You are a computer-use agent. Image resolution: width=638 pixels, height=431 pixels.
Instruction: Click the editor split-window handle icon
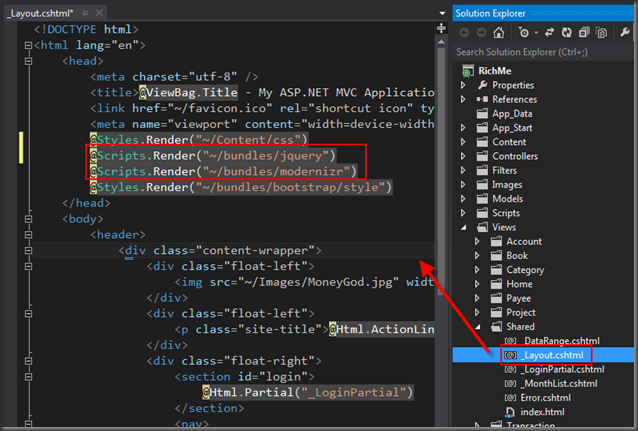tap(441, 28)
